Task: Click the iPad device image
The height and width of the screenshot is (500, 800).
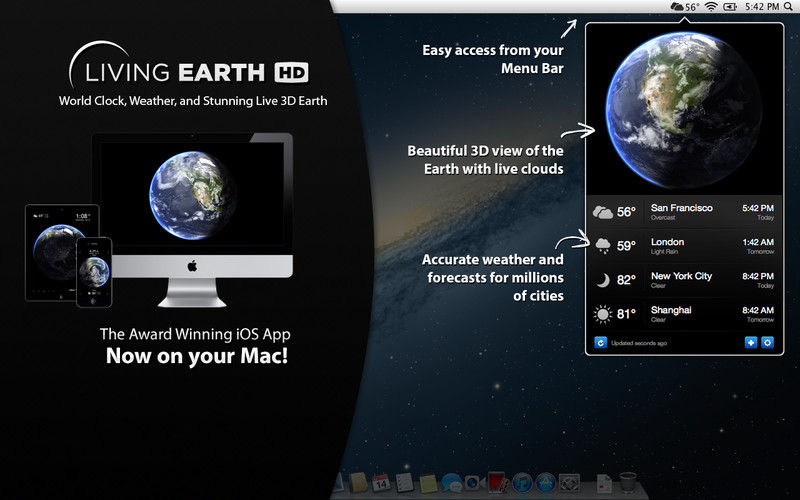Action: pos(55,253)
